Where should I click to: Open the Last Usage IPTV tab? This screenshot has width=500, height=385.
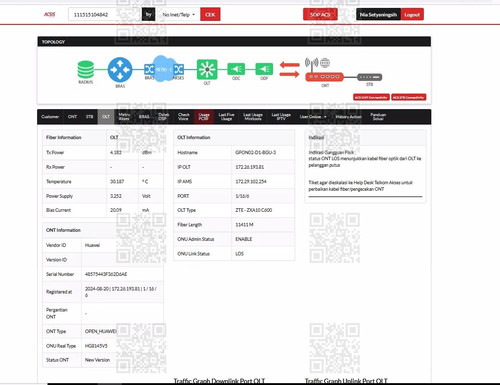coord(281,117)
